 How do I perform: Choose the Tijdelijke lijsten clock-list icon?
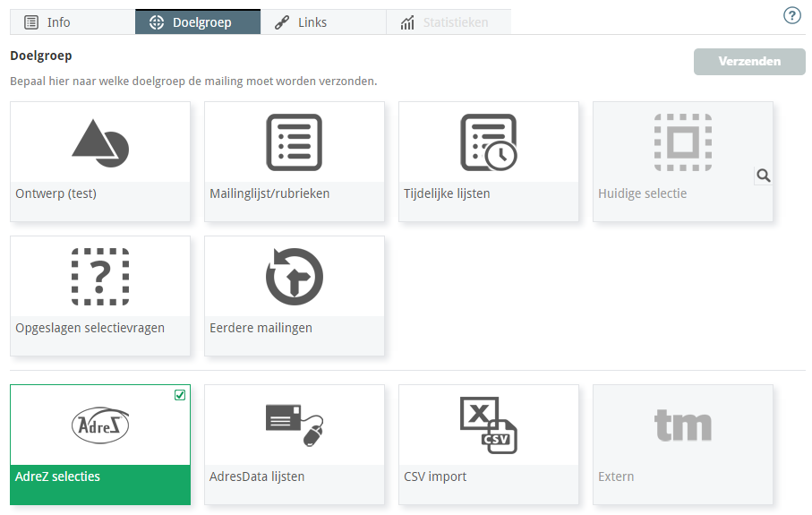tap(488, 142)
